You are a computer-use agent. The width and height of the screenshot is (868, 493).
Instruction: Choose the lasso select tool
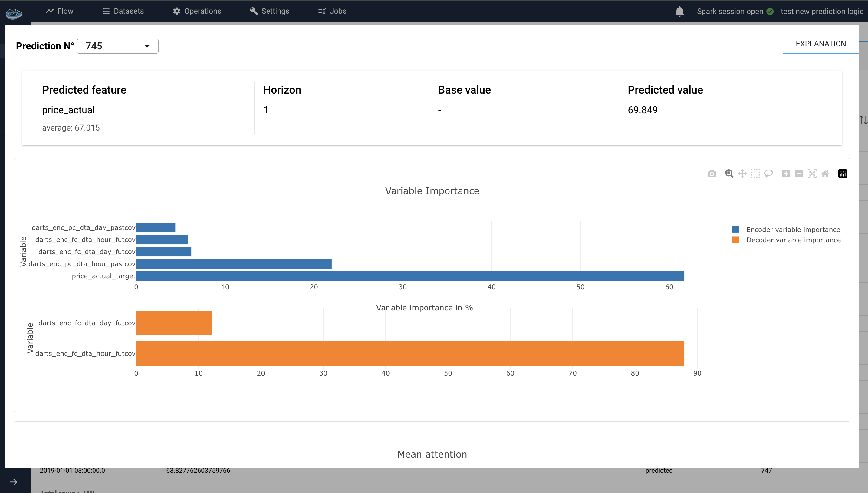[768, 174]
